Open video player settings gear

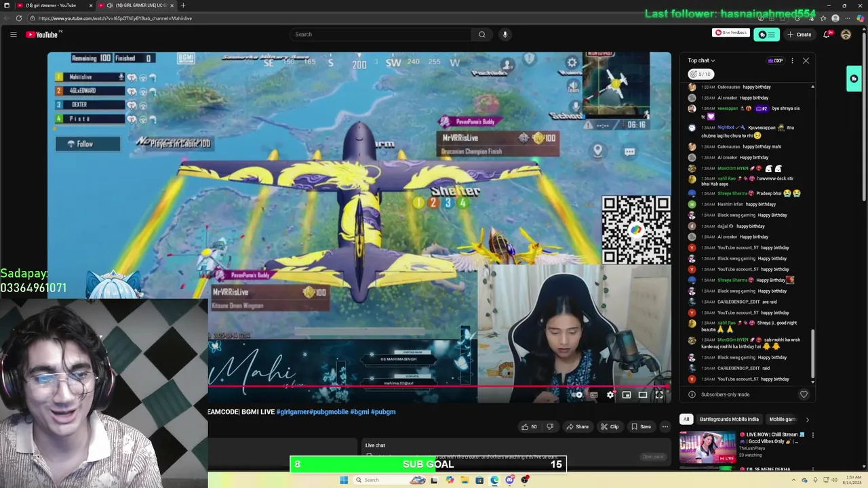click(x=610, y=394)
